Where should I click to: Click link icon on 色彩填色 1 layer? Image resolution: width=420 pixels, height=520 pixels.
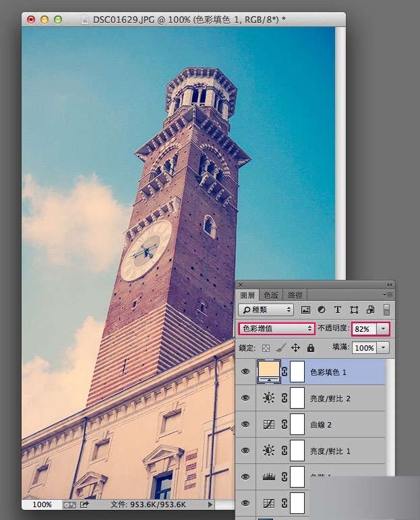coord(284,372)
